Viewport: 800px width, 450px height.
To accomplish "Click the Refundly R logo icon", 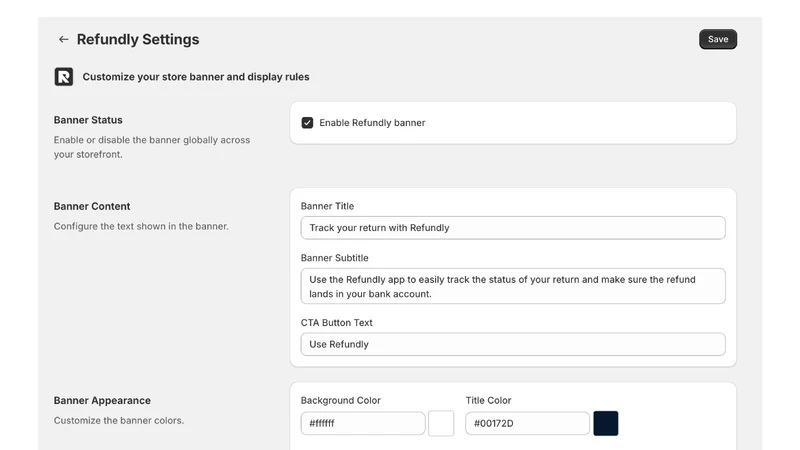I will [64, 77].
